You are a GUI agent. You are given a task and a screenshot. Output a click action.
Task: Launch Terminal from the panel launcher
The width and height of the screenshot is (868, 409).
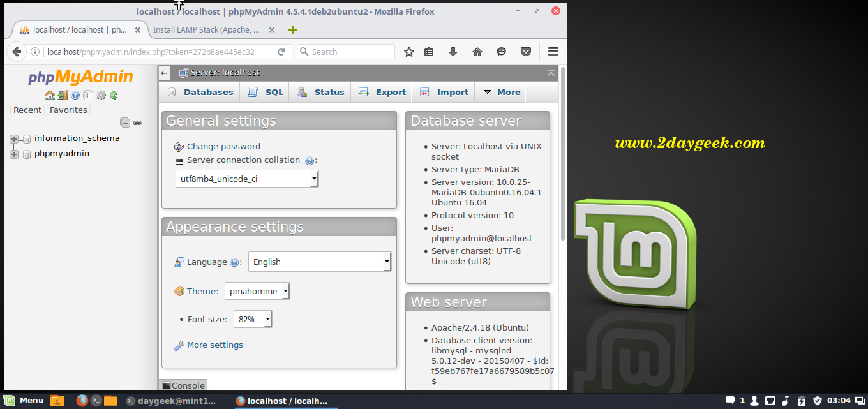(96, 401)
